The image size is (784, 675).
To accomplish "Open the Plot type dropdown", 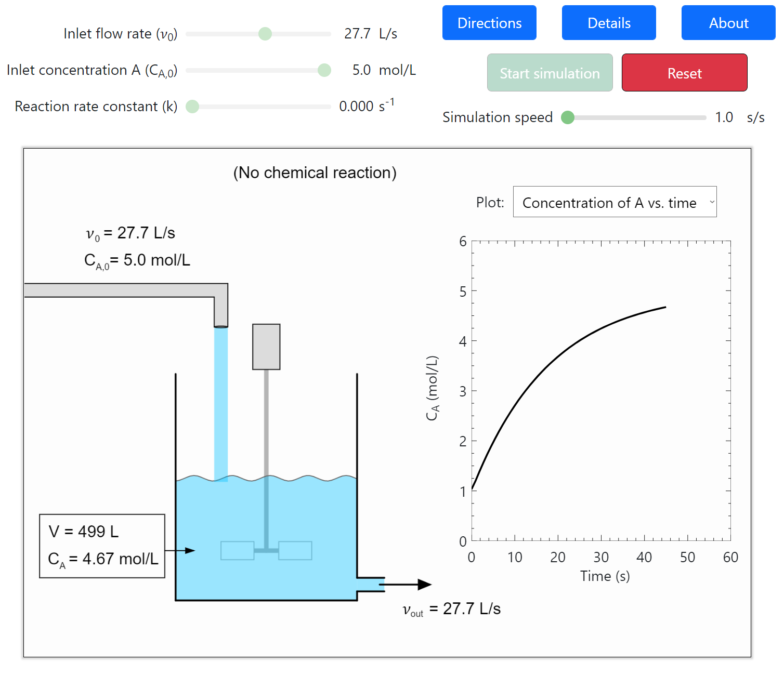I will pos(614,202).
